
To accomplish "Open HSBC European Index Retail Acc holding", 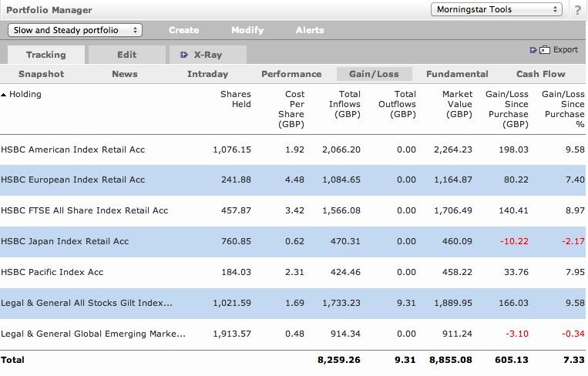I will [72, 180].
